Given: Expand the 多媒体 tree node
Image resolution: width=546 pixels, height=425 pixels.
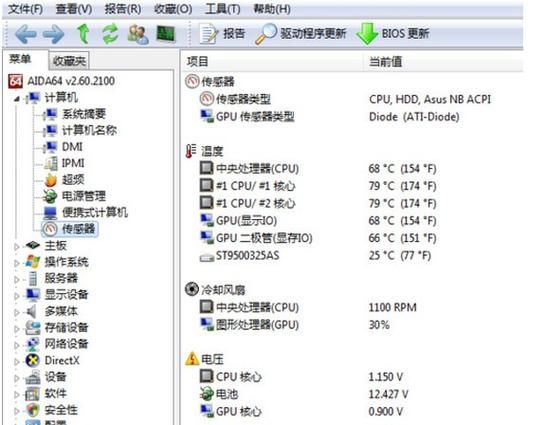Looking at the screenshot, I should [x=16, y=312].
